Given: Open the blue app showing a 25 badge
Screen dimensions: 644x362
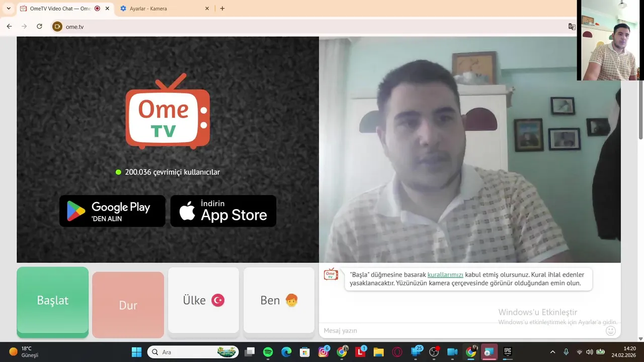Looking at the screenshot, I should pyautogui.click(x=417, y=352).
